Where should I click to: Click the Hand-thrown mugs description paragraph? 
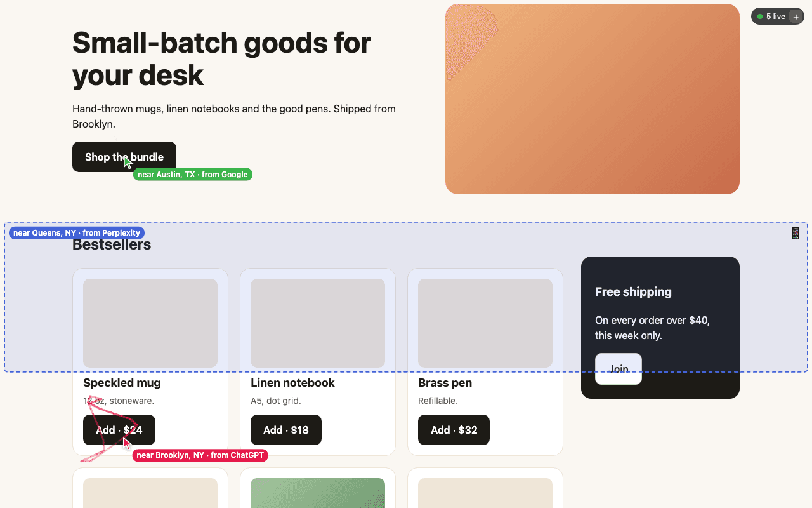(234, 116)
